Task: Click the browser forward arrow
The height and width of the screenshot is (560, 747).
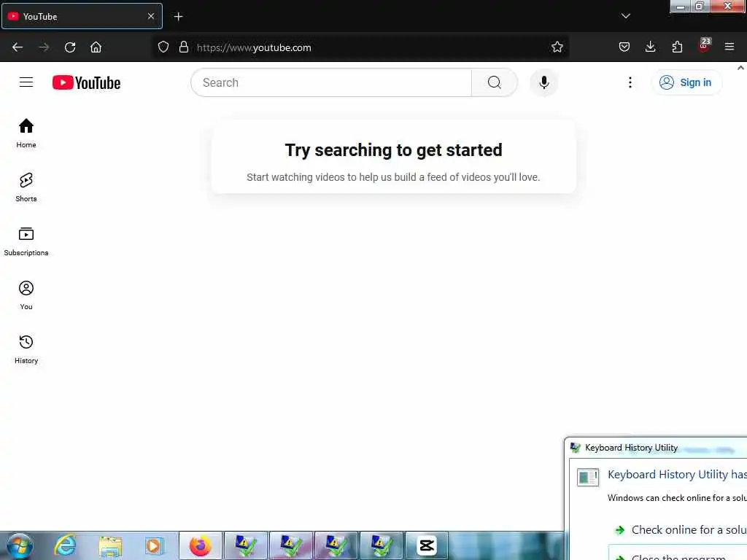Action: click(44, 47)
